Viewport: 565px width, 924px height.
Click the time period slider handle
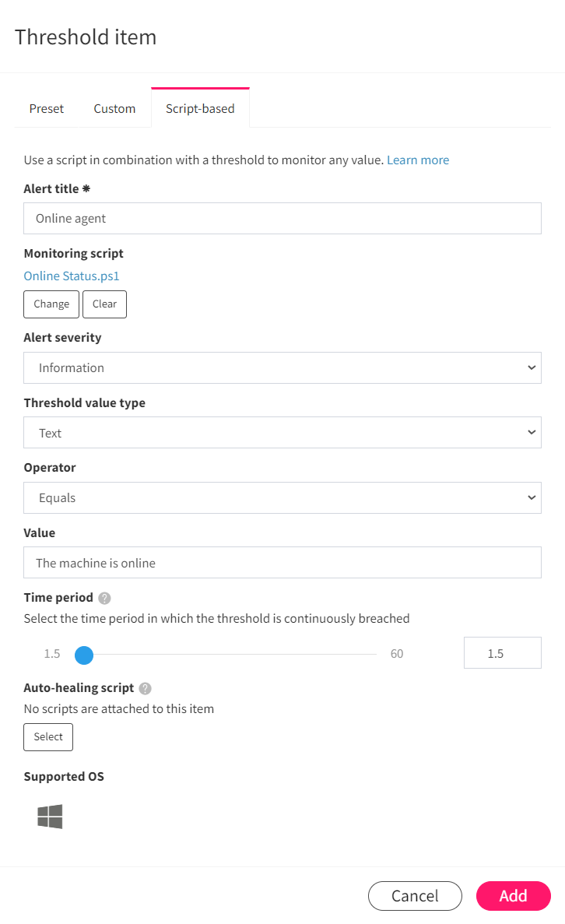point(84,655)
